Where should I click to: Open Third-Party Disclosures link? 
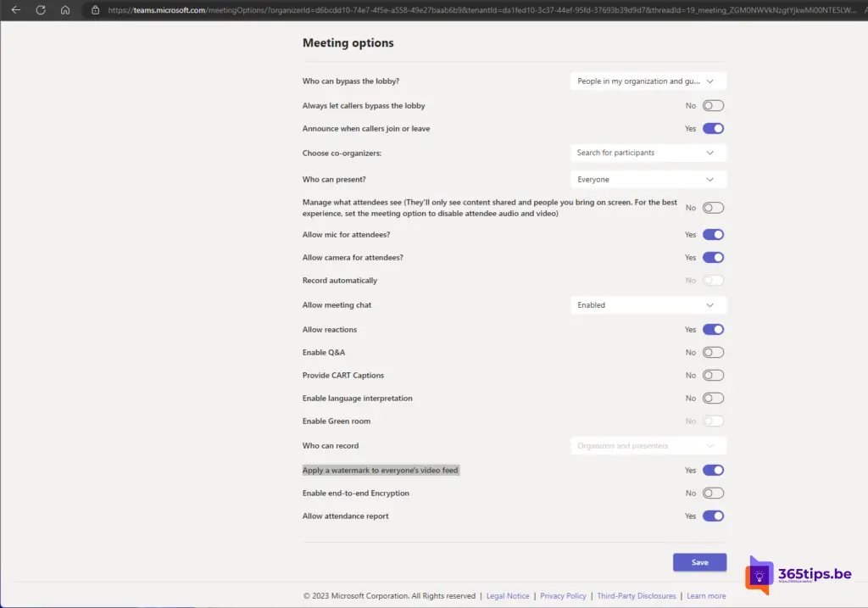coord(636,596)
